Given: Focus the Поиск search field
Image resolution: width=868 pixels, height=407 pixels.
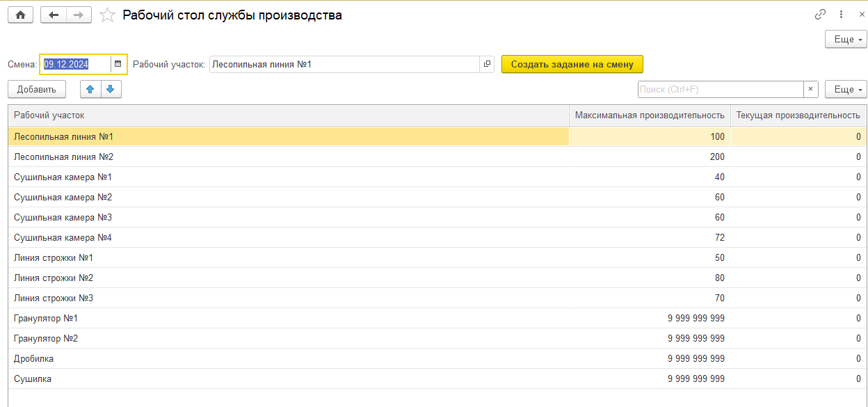Looking at the screenshot, I should (x=720, y=89).
